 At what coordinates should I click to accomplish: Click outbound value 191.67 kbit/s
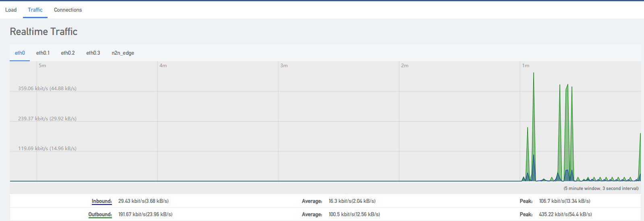pyautogui.click(x=145, y=215)
